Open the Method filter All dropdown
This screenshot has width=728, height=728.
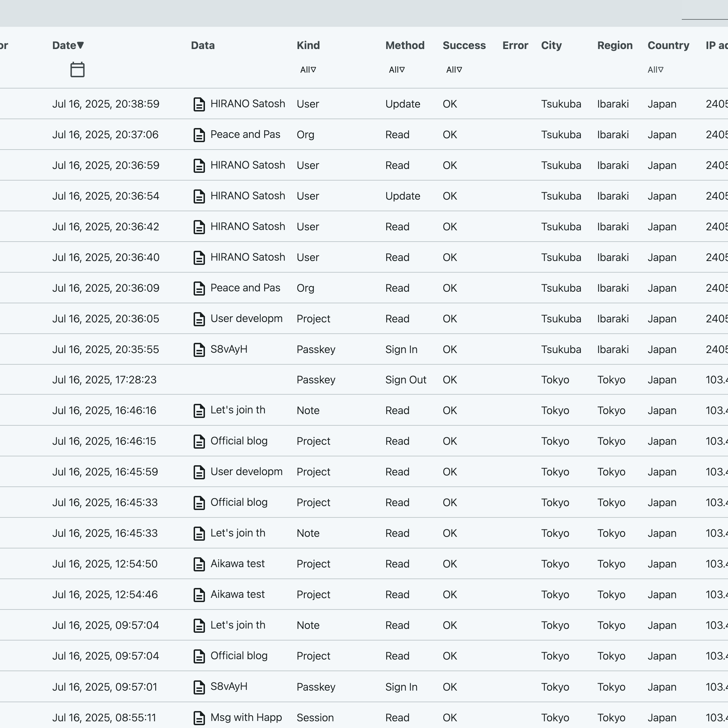pos(397,70)
